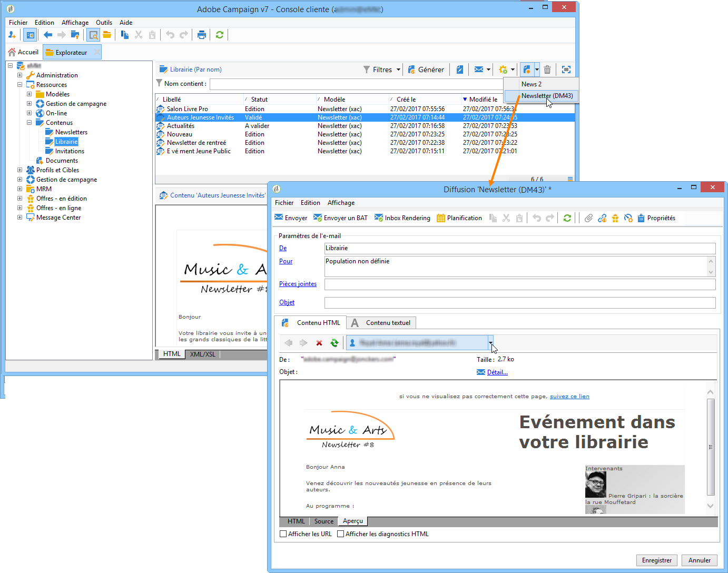The height and width of the screenshot is (573, 728).
Task: Open the dropdown arrow beside the envelope icon
Action: pos(488,70)
